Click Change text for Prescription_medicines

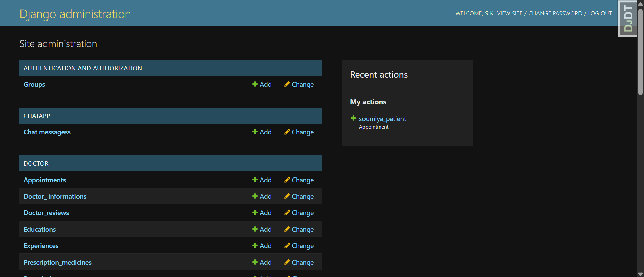pyautogui.click(x=303, y=263)
